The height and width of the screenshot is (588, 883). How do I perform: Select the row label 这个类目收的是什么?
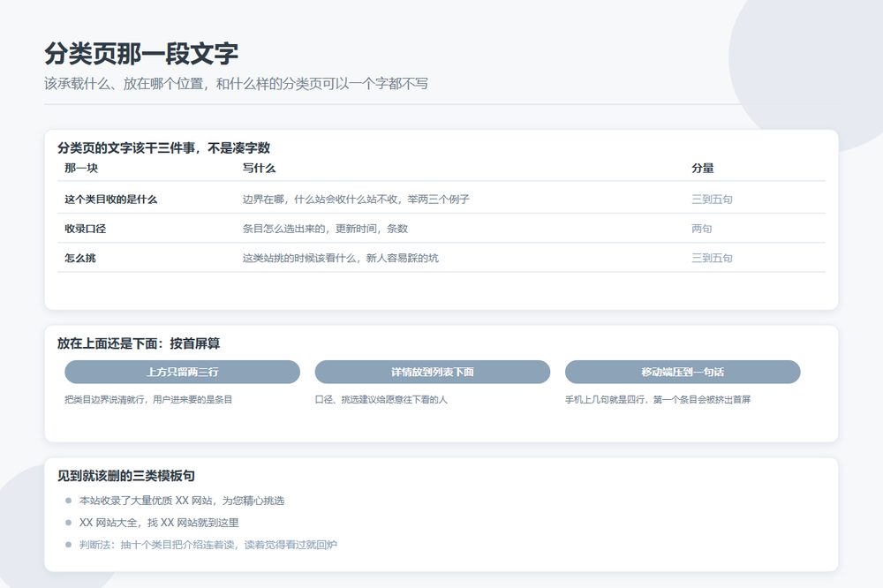111,200
